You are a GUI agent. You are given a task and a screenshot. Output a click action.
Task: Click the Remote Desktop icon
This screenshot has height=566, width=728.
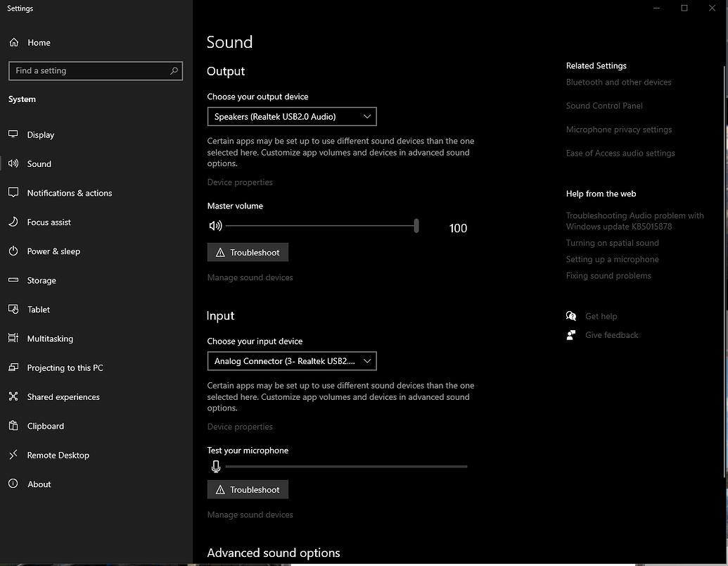(13, 455)
